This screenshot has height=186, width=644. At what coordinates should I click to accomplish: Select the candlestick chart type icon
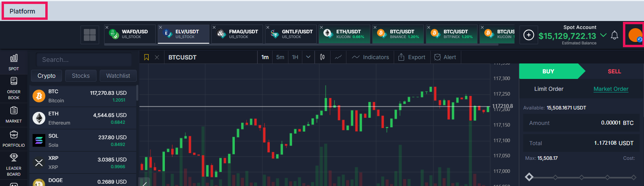click(x=322, y=57)
